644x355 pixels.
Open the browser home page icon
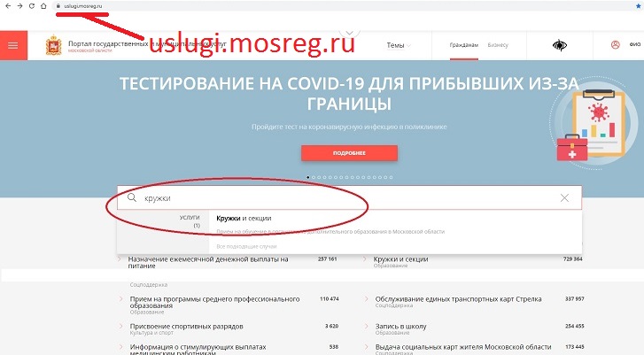43,6
